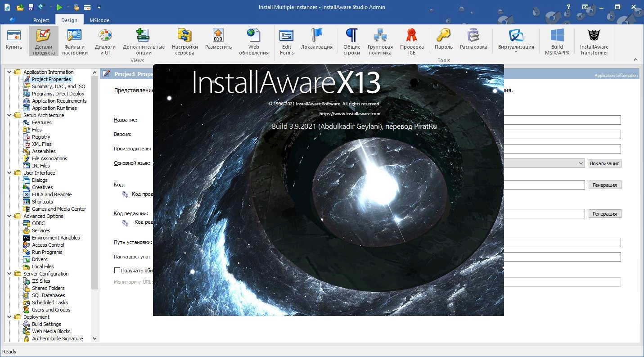Open Общие строки tool
The image size is (644, 357).
(351, 41)
